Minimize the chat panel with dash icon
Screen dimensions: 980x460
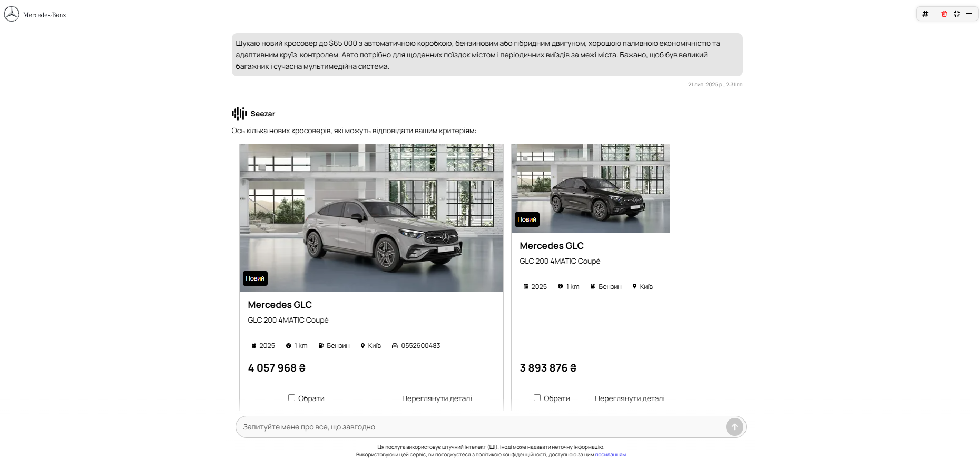[969, 14]
